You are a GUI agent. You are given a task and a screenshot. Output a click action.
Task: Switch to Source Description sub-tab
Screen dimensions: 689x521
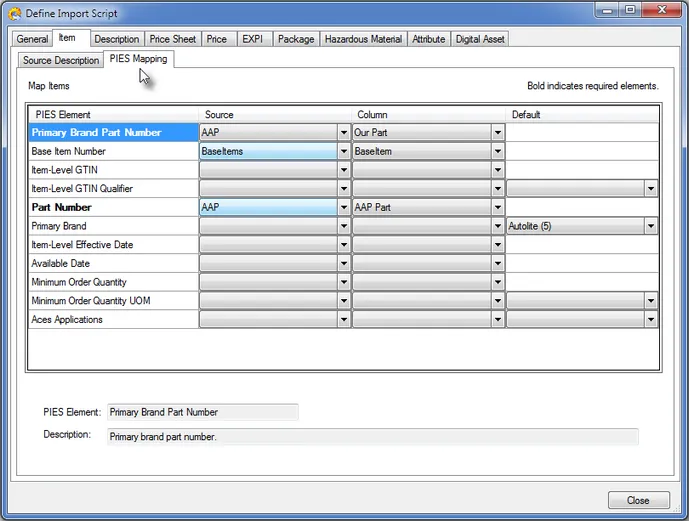pos(61,60)
